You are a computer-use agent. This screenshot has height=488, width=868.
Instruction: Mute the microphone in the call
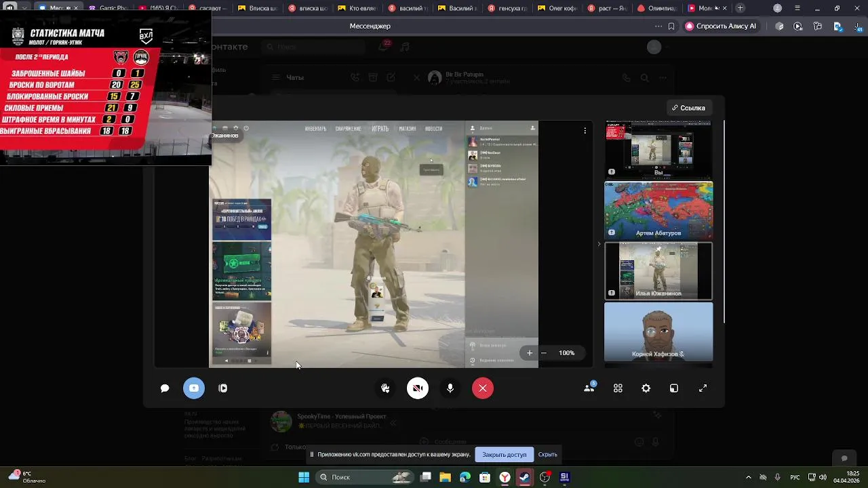coord(450,388)
